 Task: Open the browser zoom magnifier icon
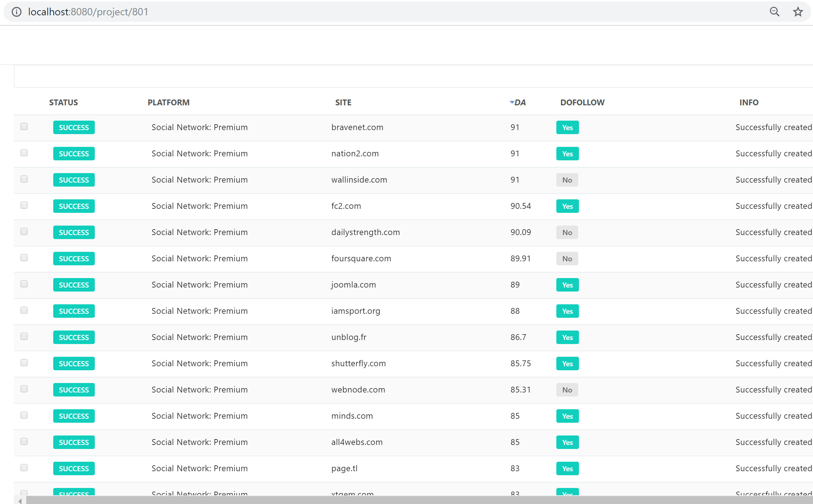click(774, 12)
